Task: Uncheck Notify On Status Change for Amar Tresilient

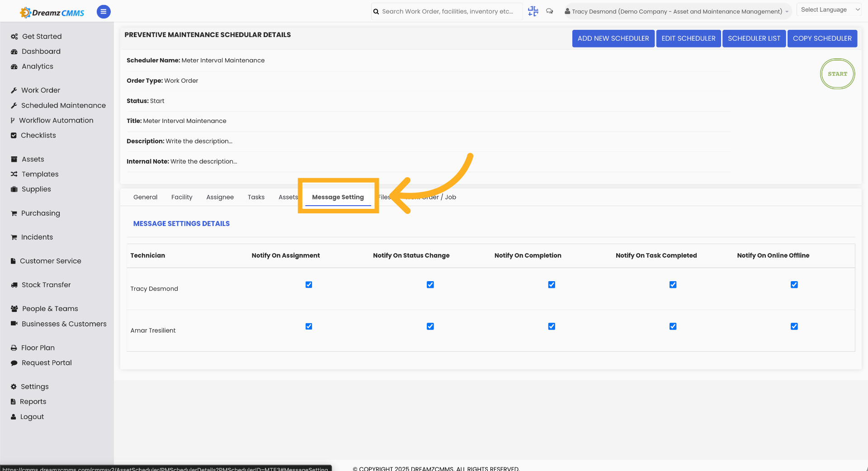Action: tap(430, 326)
